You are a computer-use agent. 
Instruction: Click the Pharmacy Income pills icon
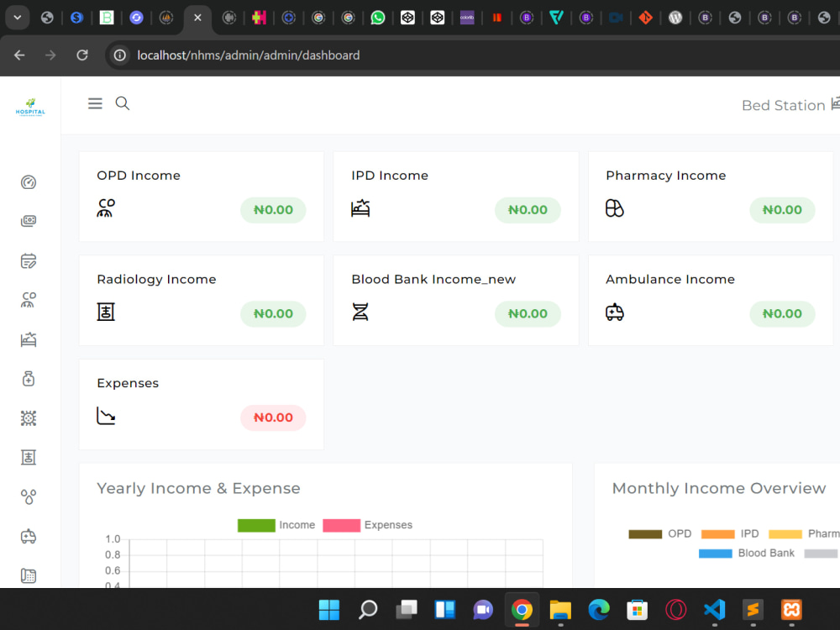pos(615,207)
